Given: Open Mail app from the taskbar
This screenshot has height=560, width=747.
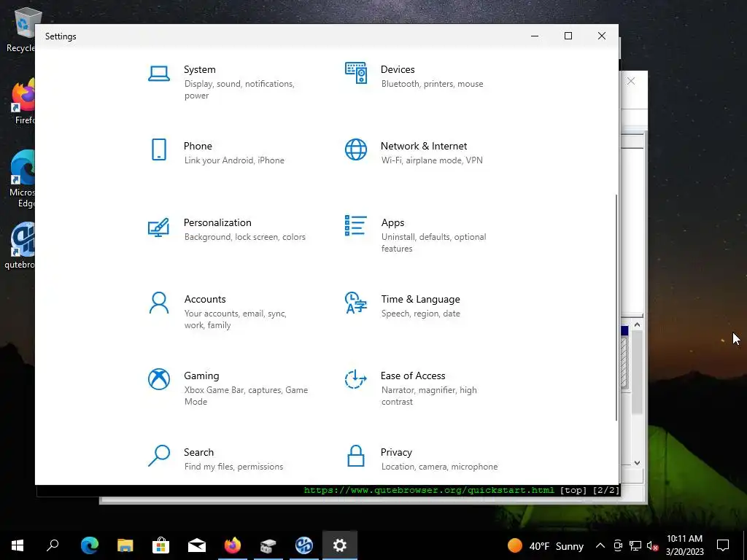Looking at the screenshot, I should pos(197,545).
